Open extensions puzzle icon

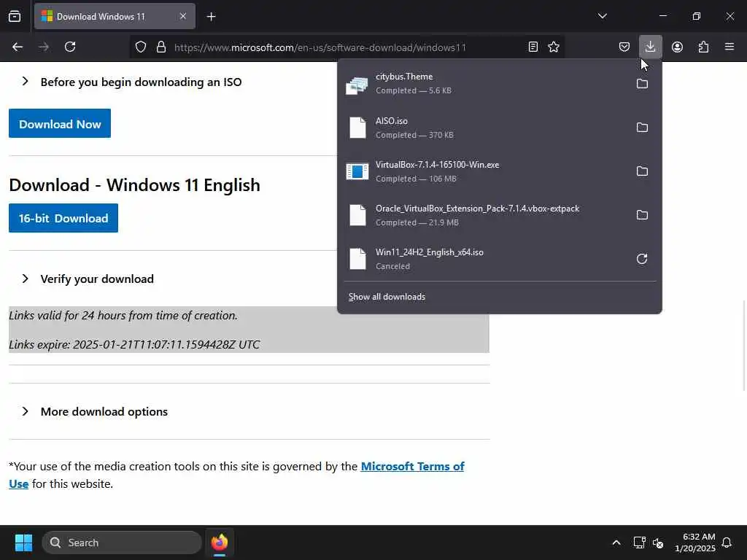[x=703, y=47]
